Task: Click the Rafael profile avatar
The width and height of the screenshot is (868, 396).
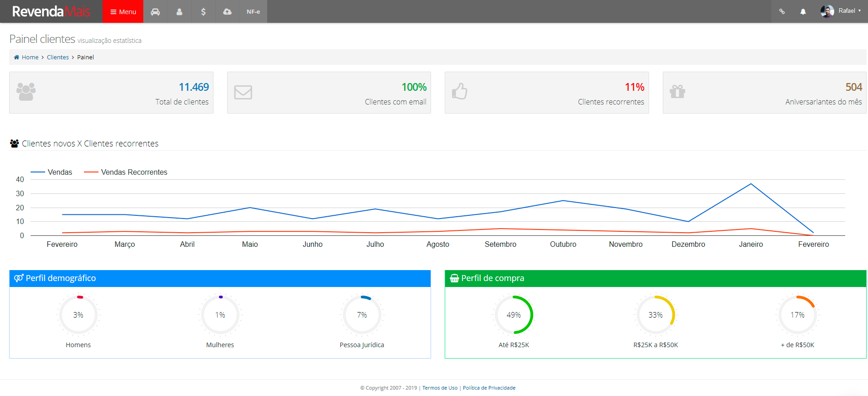Action: [x=826, y=11]
